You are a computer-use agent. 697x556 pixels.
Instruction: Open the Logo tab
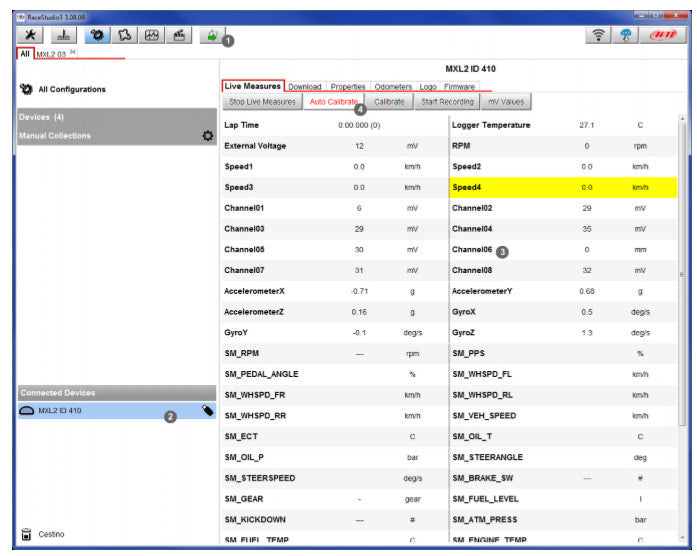click(x=428, y=87)
